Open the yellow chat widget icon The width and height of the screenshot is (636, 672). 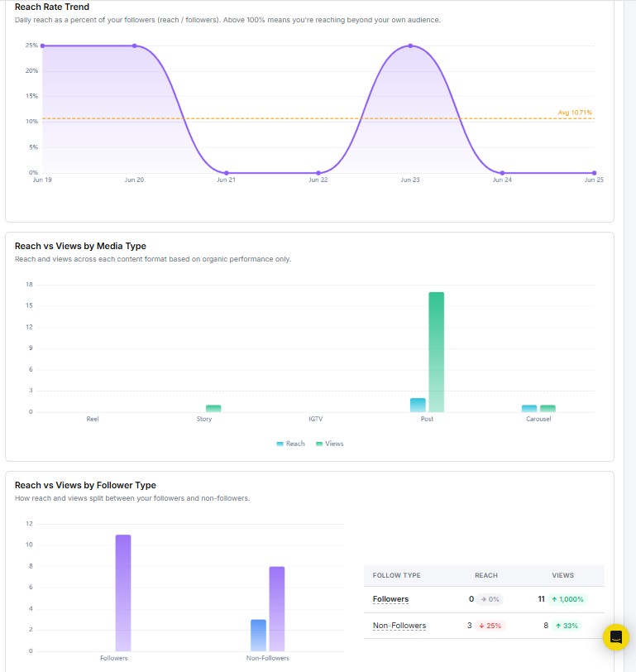point(615,637)
